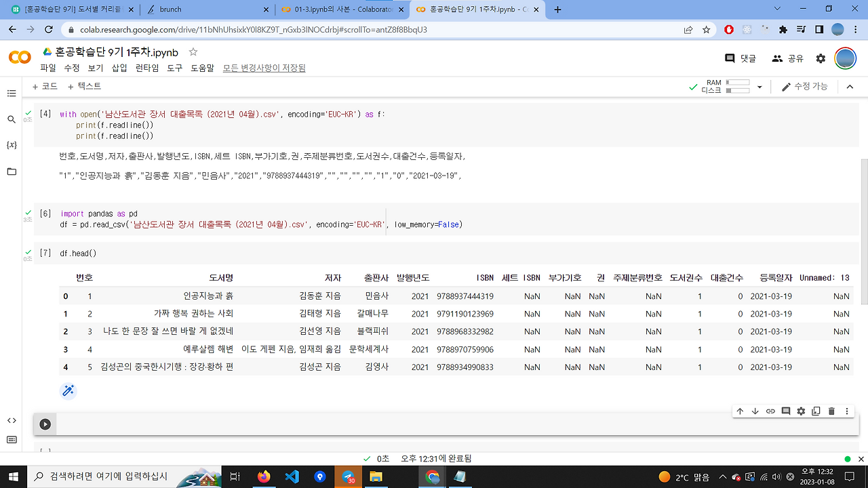
Task: Open the {x} variables inspector
Action: pos(11,144)
